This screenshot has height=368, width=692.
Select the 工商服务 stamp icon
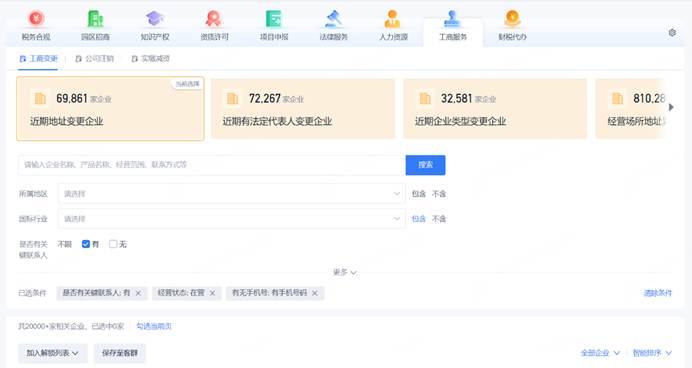(452, 19)
